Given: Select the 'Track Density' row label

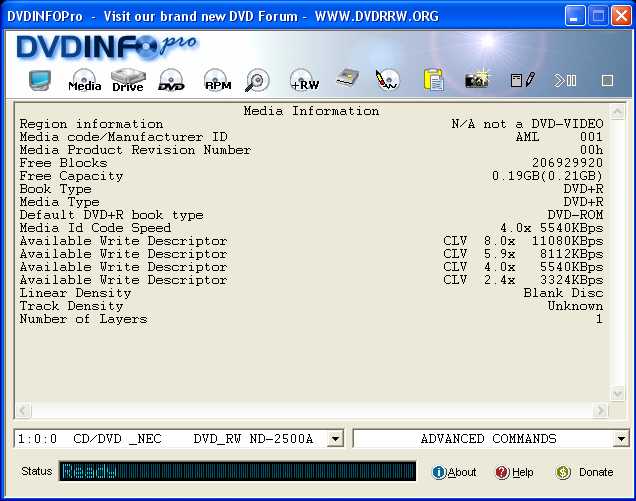Looking at the screenshot, I should 71,306.
